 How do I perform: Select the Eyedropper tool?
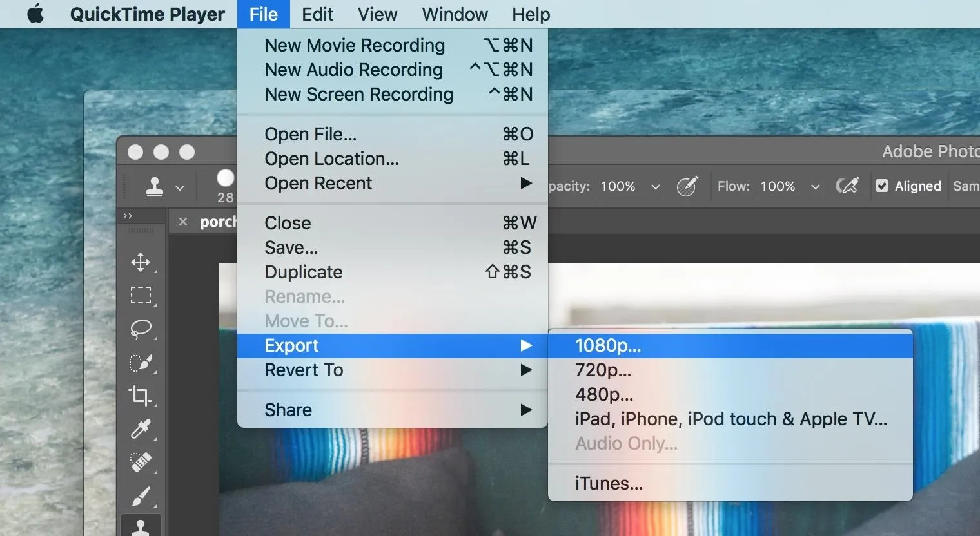141,428
